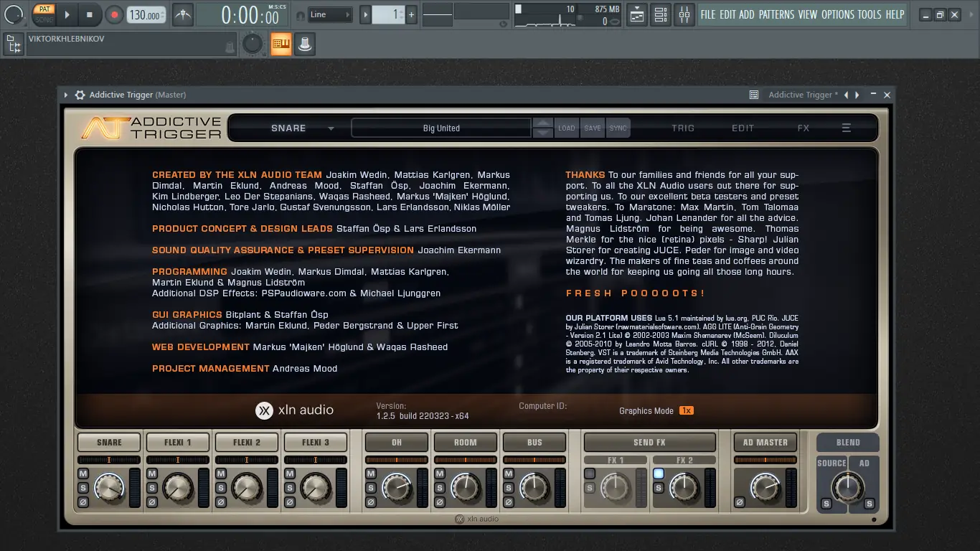
Task: Open the Addictive Trigger hamburger menu
Action: click(x=847, y=128)
